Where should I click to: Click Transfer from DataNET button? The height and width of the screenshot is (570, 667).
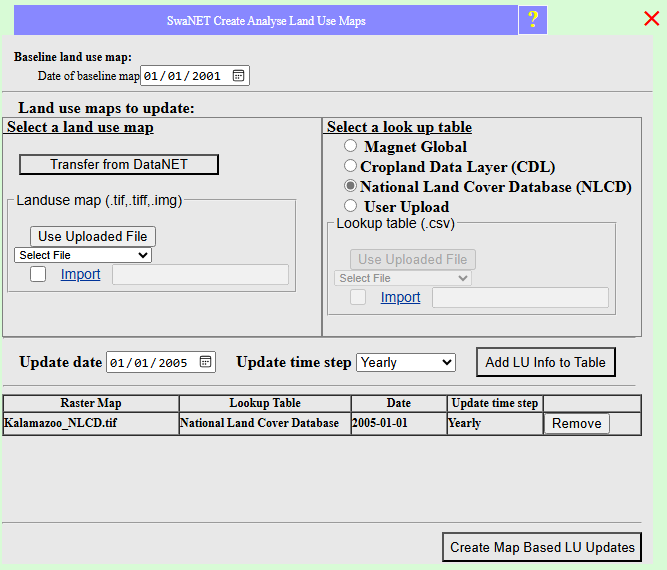coord(119,165)
